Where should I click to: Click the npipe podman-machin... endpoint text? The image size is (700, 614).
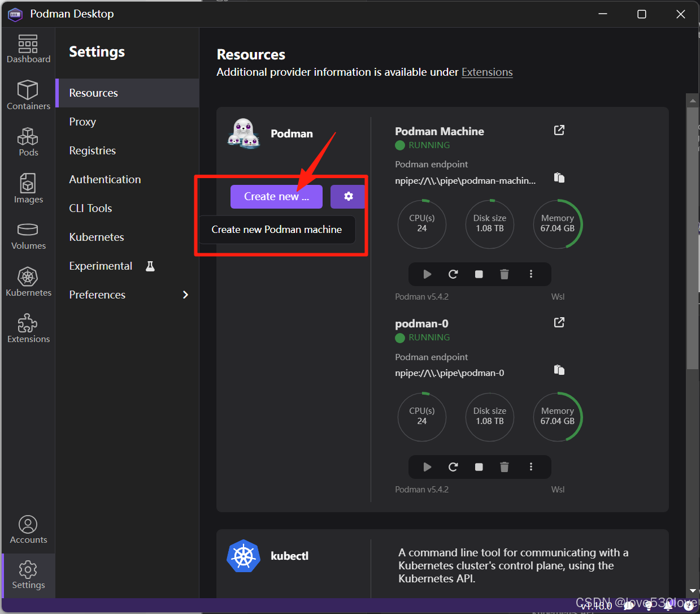coord(466,181)
